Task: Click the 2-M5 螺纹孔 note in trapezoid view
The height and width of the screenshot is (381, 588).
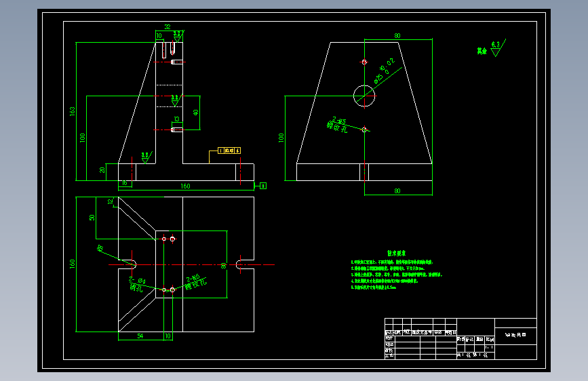Action: pyautogui.click(x=338, y=125)
